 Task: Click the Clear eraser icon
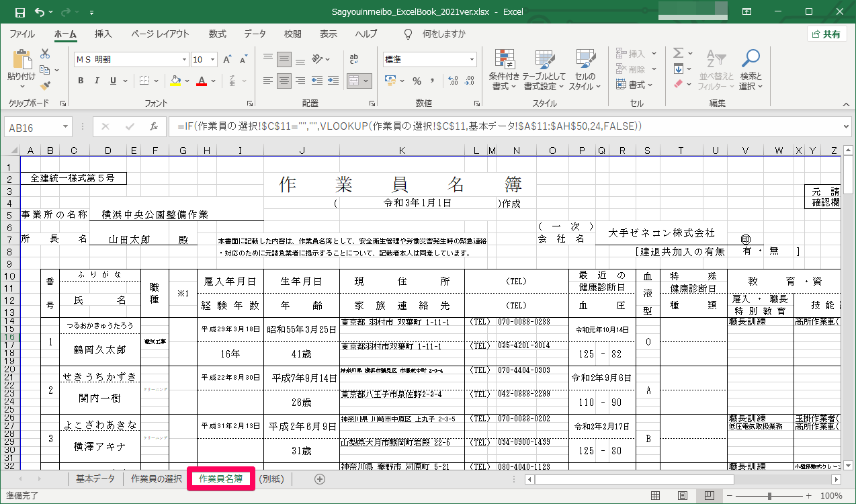679,84
